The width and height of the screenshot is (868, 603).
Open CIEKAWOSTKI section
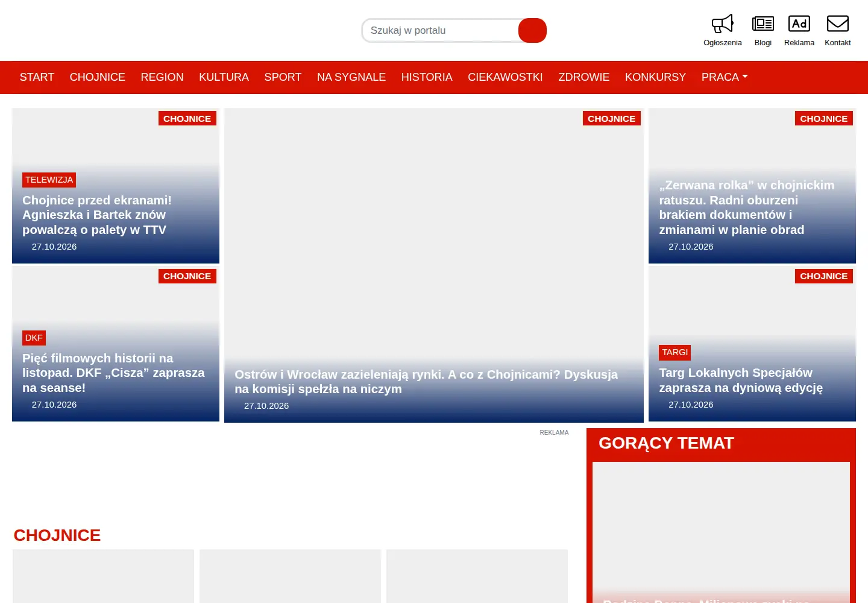[x=505, y=77]
